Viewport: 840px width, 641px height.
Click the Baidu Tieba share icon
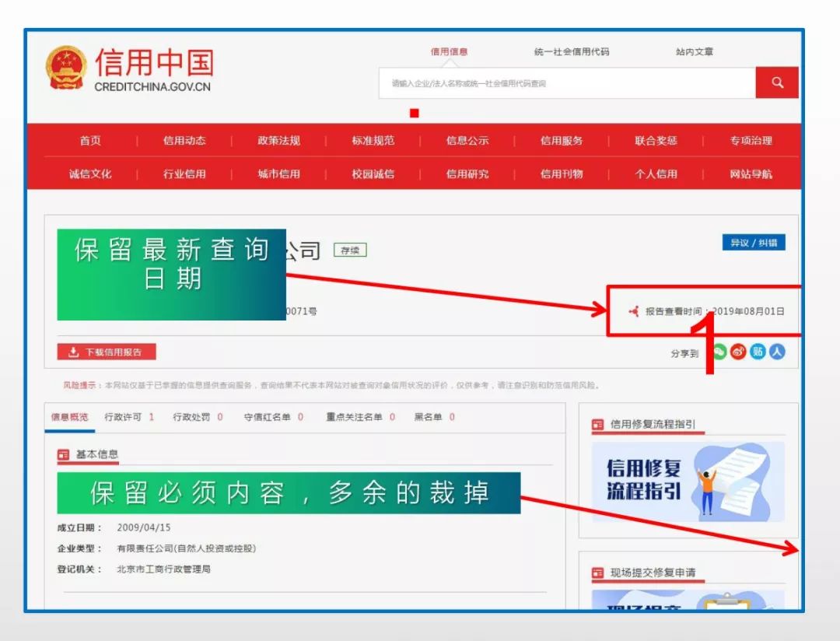click(x=757, y=352)
